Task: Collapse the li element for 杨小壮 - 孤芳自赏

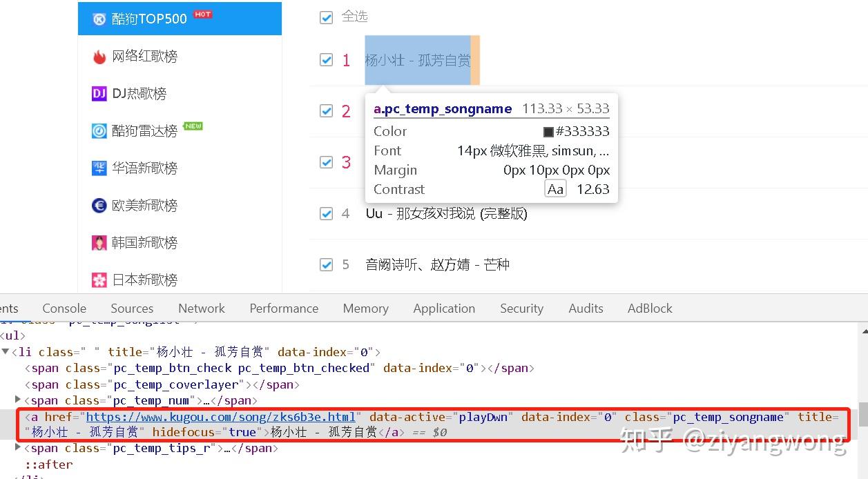Action: click(6, 352)
